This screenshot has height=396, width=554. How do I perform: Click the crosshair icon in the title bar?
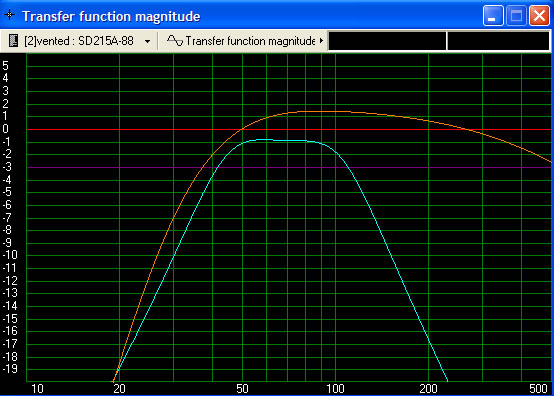click(10, 15)
